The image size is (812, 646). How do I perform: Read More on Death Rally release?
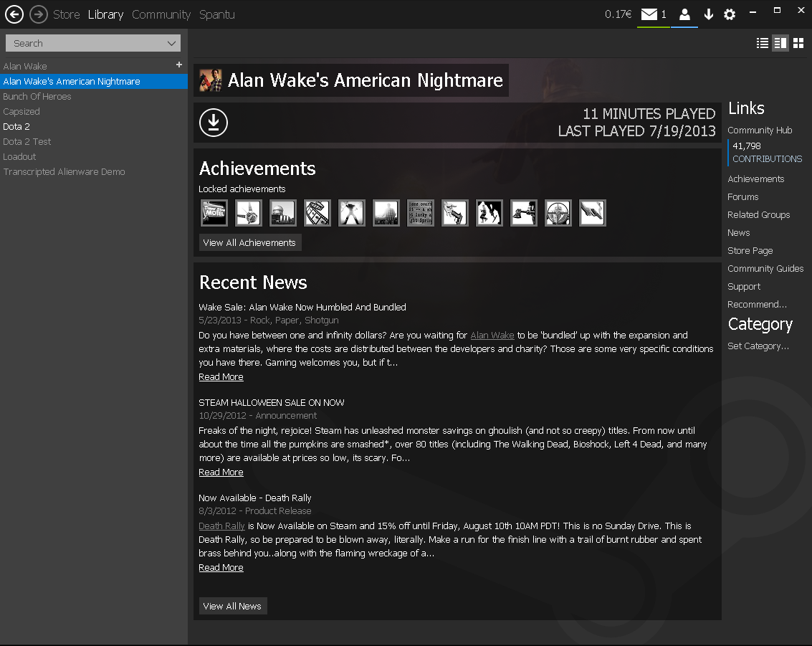tap(221, 567)
